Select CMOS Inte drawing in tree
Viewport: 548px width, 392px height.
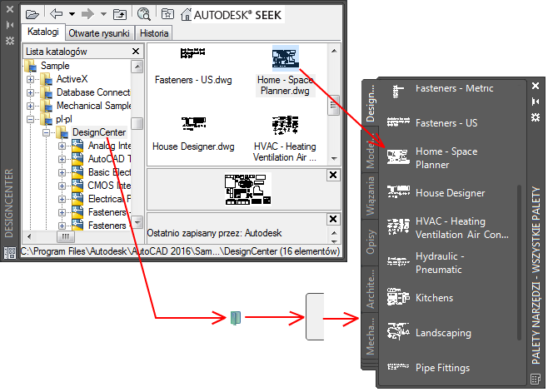109,186
